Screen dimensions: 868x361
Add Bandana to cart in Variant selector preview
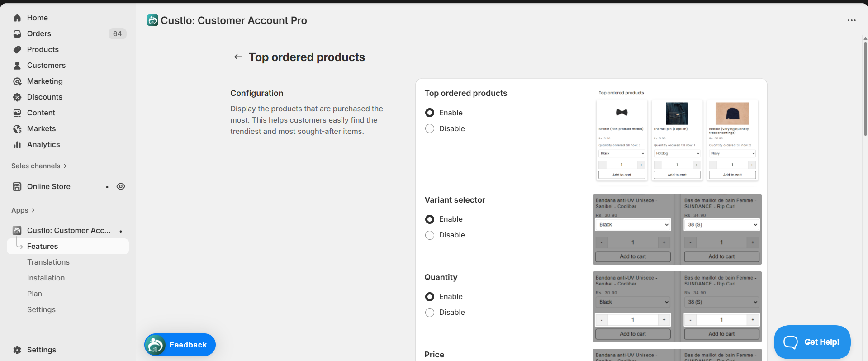(x=633, y=256)
